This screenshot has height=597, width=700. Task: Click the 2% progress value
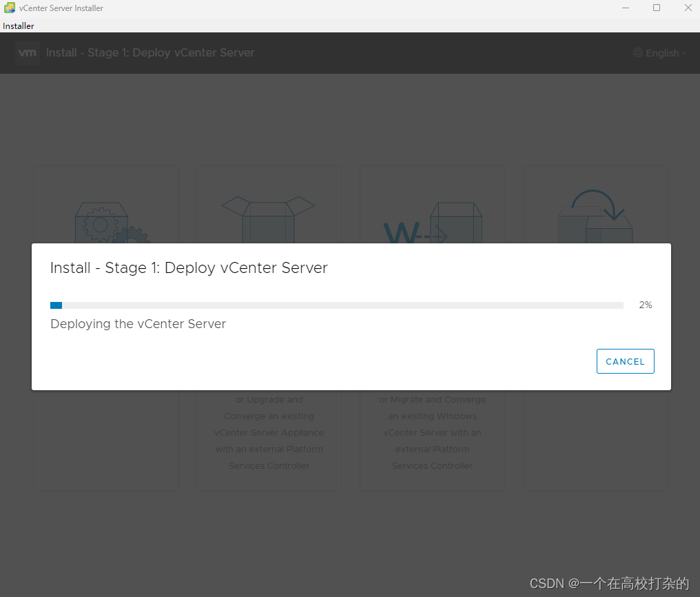click(x=646, y=305)
